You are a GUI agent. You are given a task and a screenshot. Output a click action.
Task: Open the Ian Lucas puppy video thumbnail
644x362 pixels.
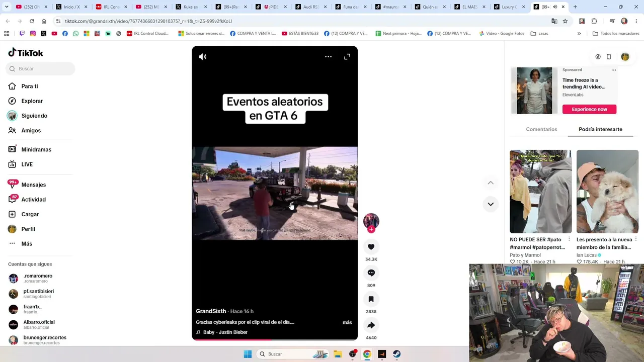pyautogui.click(x=607, y=192)
